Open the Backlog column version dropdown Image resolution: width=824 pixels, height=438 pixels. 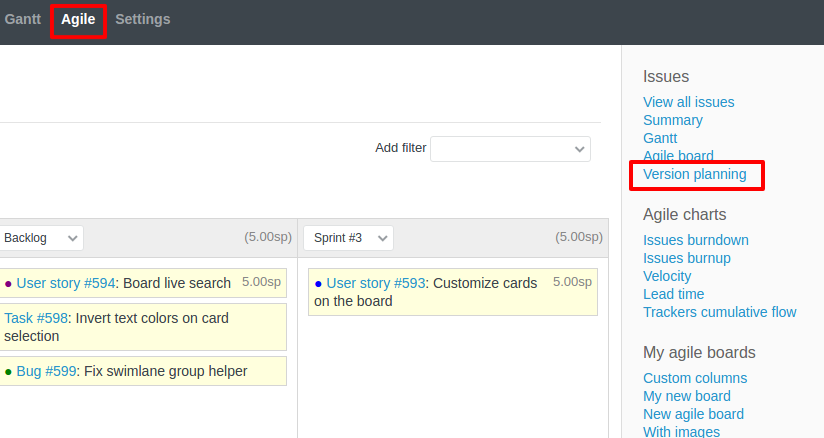coord(41,238)
